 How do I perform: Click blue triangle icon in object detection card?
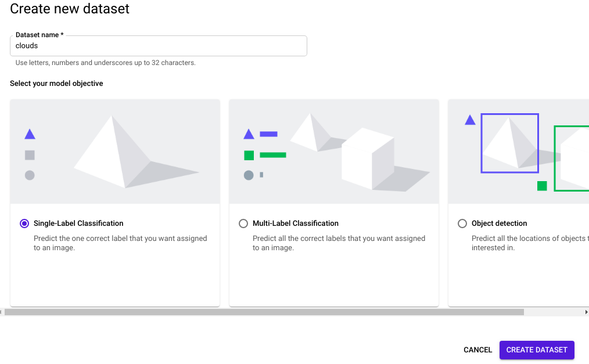pos(470,120)
